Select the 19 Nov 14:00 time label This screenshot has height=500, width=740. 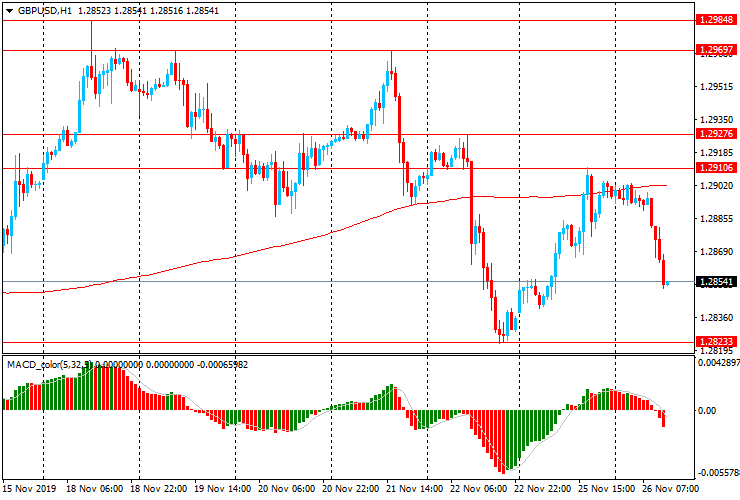click(223, 488)
